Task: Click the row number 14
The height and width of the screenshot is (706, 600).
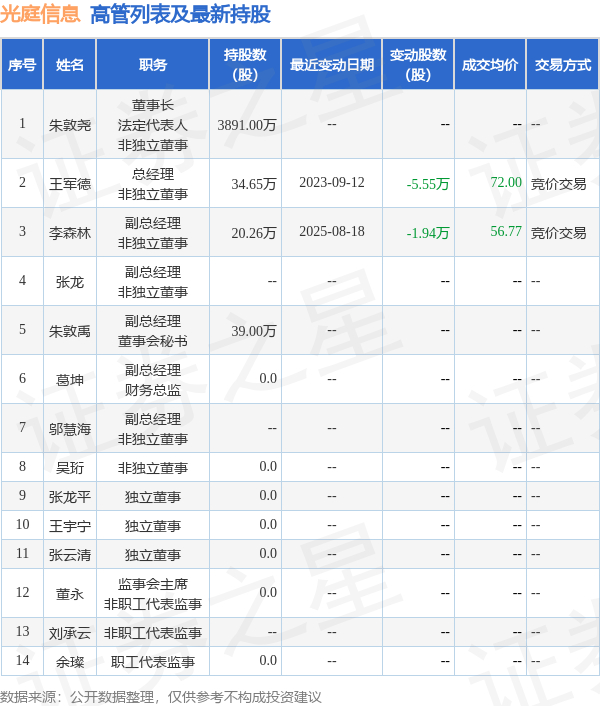Action: pyautogui.click(x=23, y=661)
